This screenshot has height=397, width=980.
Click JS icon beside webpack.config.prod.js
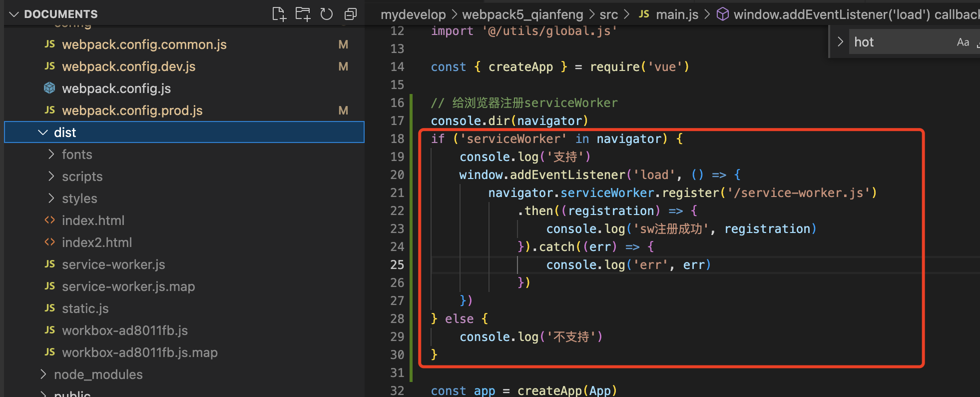coord(49,110)
